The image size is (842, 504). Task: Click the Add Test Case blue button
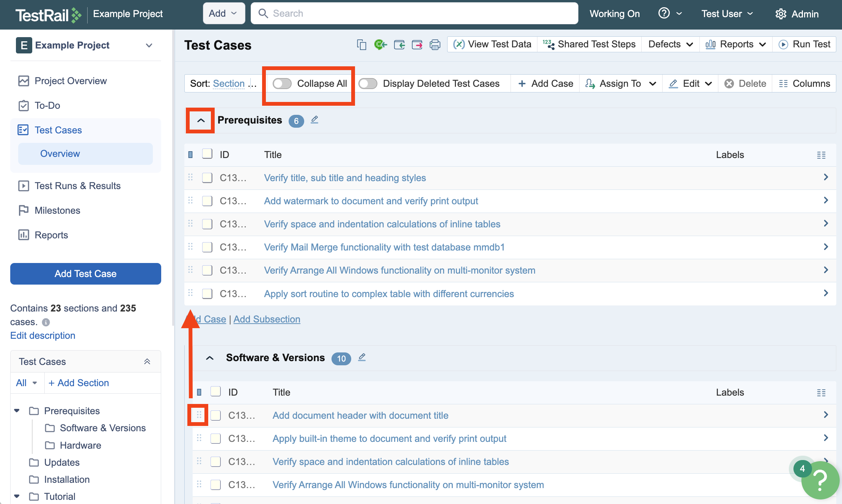coord(86,274)
